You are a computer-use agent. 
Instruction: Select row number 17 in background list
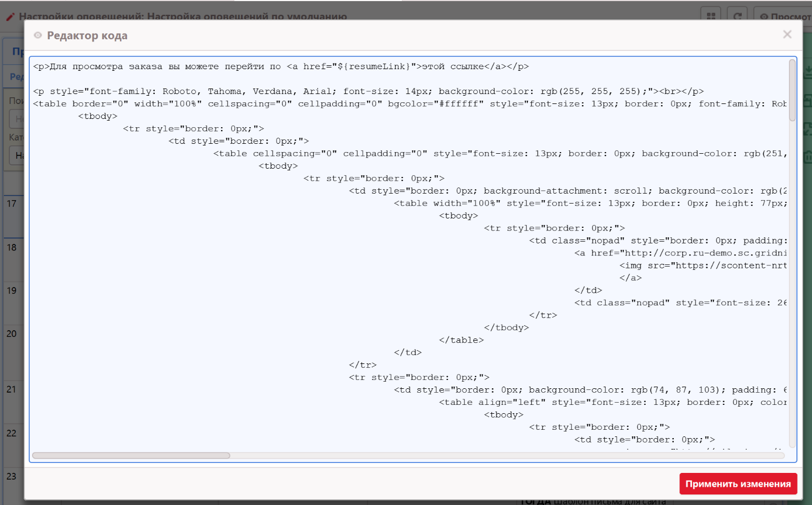(12, 204)
